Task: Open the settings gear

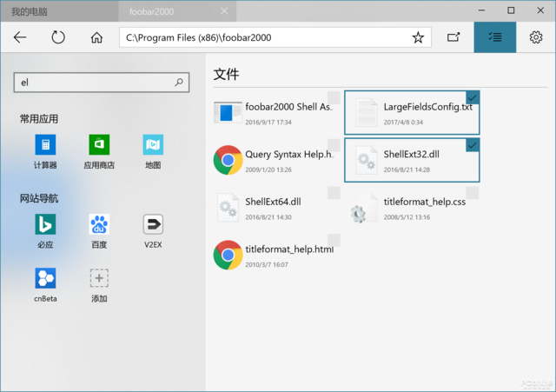Action: [536, 37]
